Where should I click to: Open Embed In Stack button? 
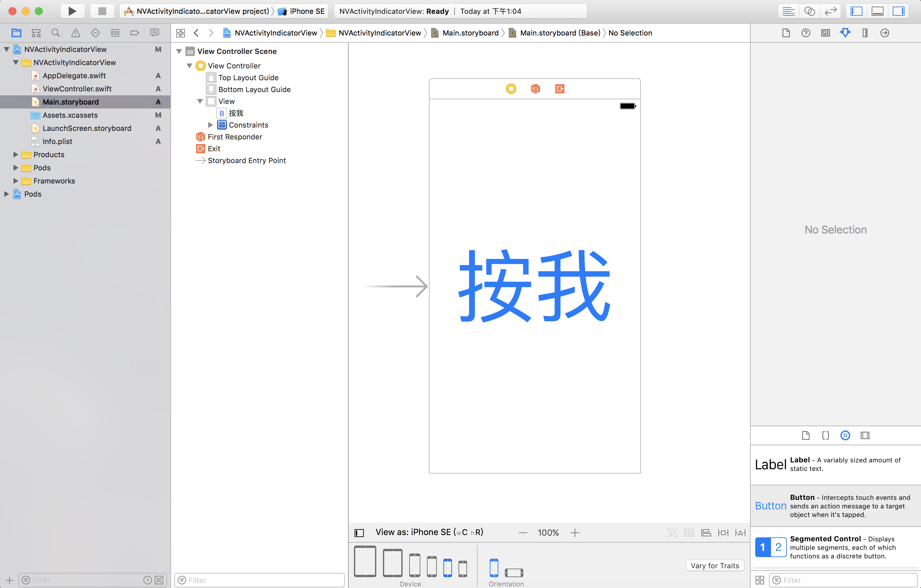[689, 532]
